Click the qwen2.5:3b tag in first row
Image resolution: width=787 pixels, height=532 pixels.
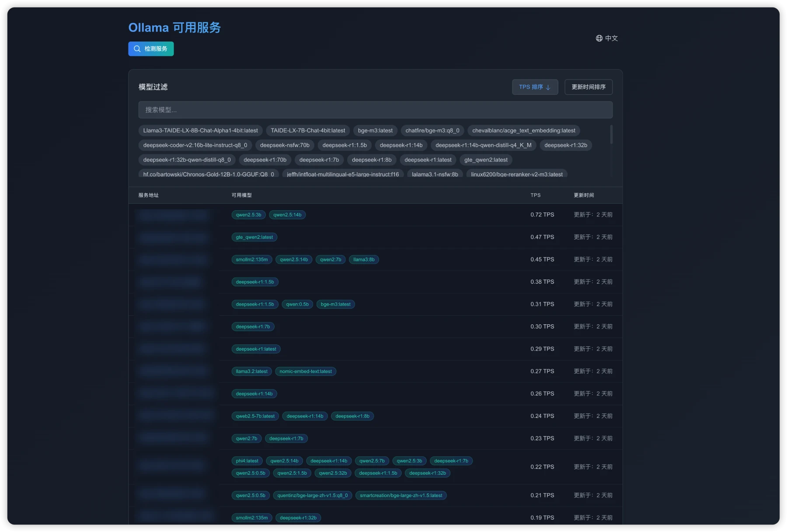pos(248,215)
